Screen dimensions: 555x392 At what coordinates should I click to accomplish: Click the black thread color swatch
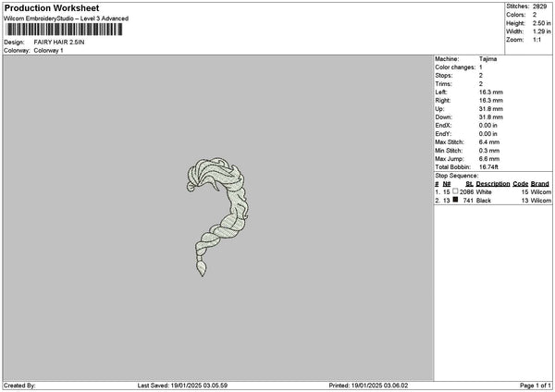(x=455, y=200)
